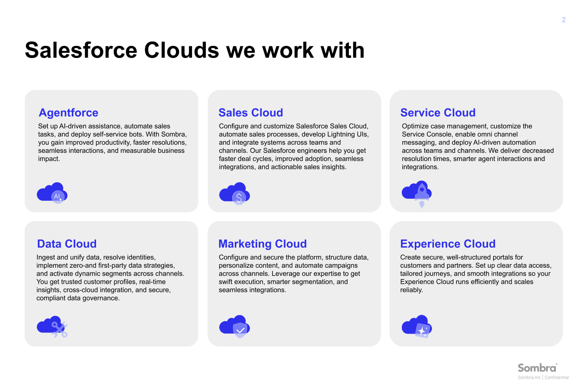This screenshot has width=588, height=392.
Task: Click the Sales Cloud dollar icon
Action: coord(234,193)
